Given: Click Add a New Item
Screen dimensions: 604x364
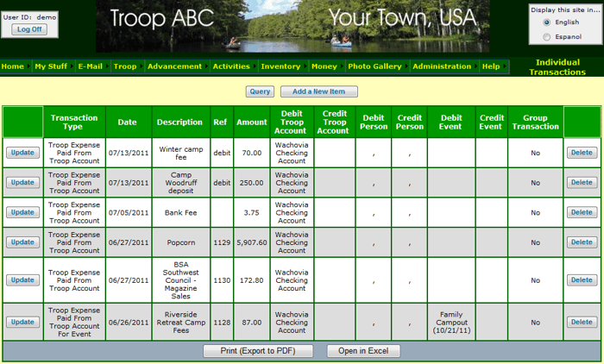Looking at the screenshot, I should [x=319, y=91].
